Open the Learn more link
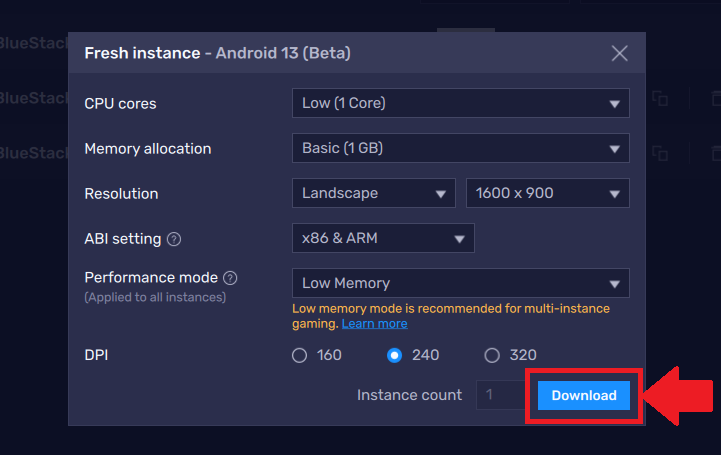721x455 pixels. pos(374,324)
